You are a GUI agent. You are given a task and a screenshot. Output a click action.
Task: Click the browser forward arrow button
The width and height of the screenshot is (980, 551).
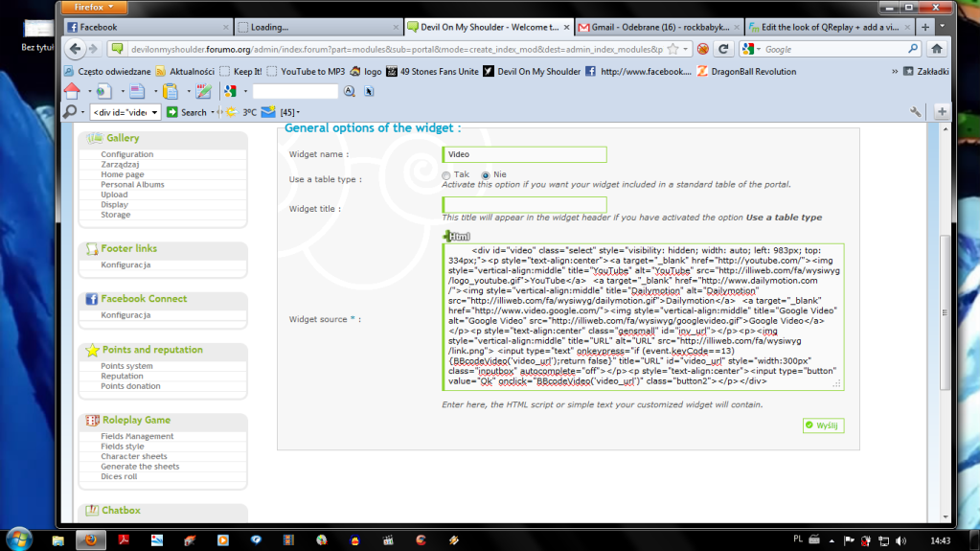click(93, 49)
